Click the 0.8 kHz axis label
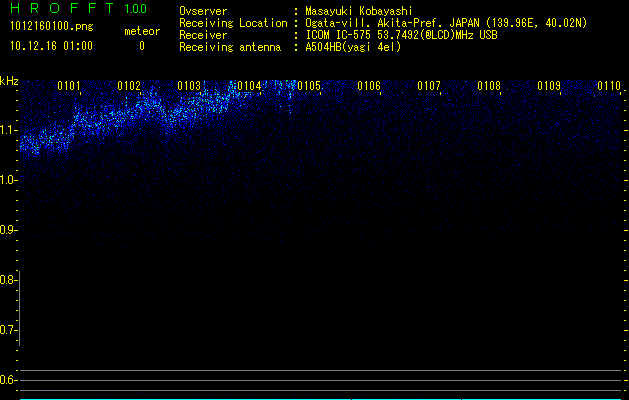629x400 pixels. pyautogui.click(x=8, y=280)
